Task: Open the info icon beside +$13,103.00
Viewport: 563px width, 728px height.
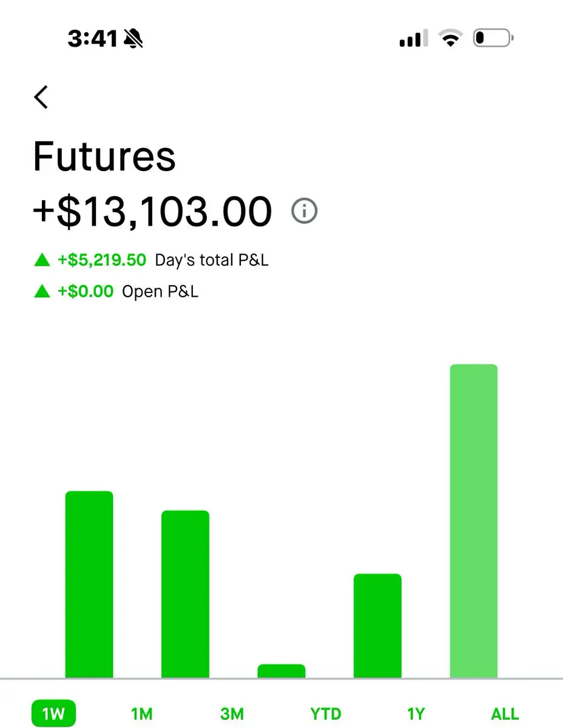Action: pyautogui.click(x=305, y=212)
